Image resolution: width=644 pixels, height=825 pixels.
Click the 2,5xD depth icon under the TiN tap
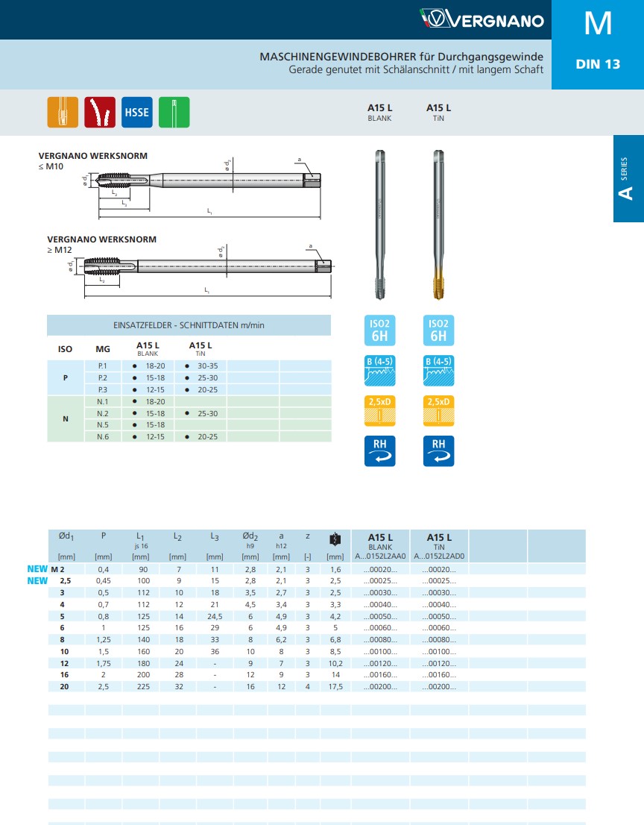pyautogui.click(x=438, y=410)
